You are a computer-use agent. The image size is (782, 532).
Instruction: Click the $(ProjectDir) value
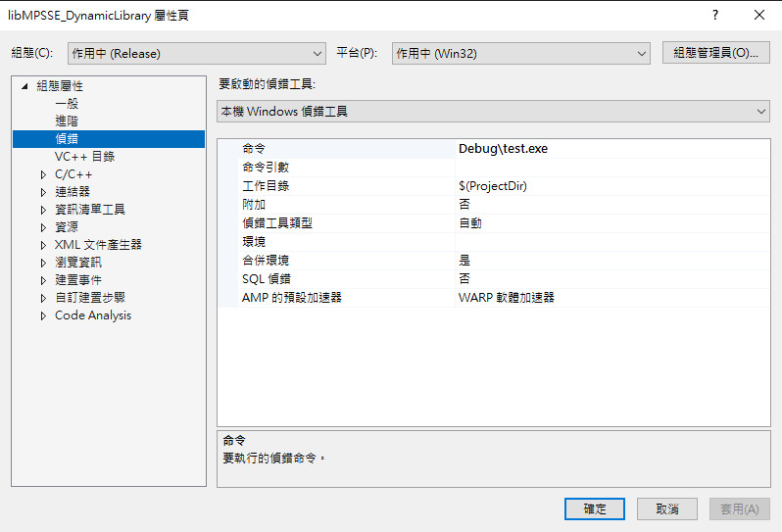493,186
